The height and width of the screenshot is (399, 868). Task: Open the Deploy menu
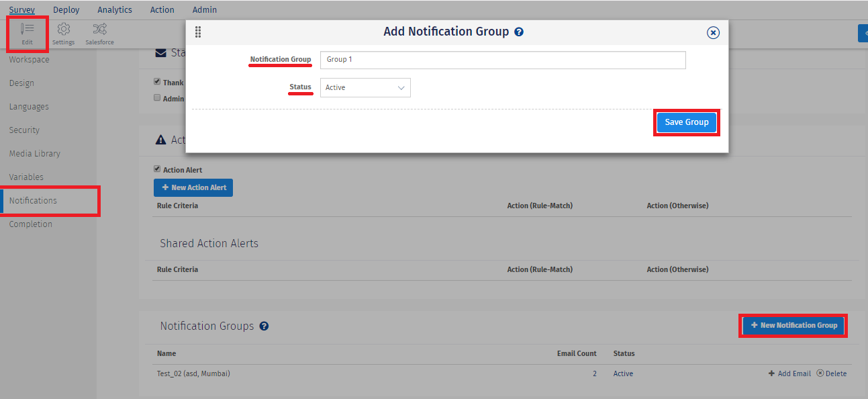click(x=66, y=10)
